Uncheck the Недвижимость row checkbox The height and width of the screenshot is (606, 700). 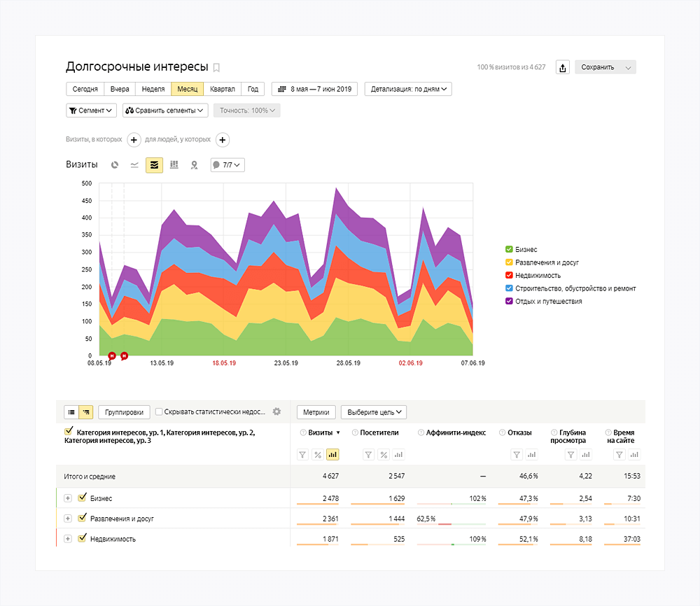pos(82,539)
